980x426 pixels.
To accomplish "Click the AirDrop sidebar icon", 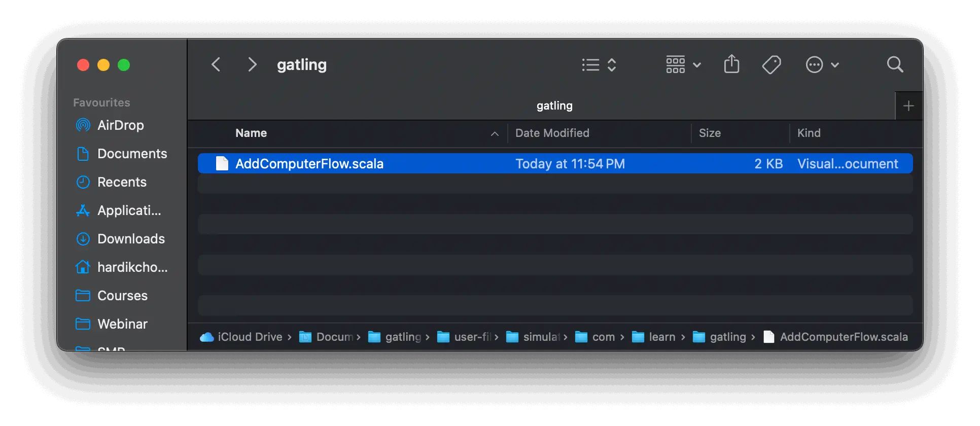I will point(83,125).
